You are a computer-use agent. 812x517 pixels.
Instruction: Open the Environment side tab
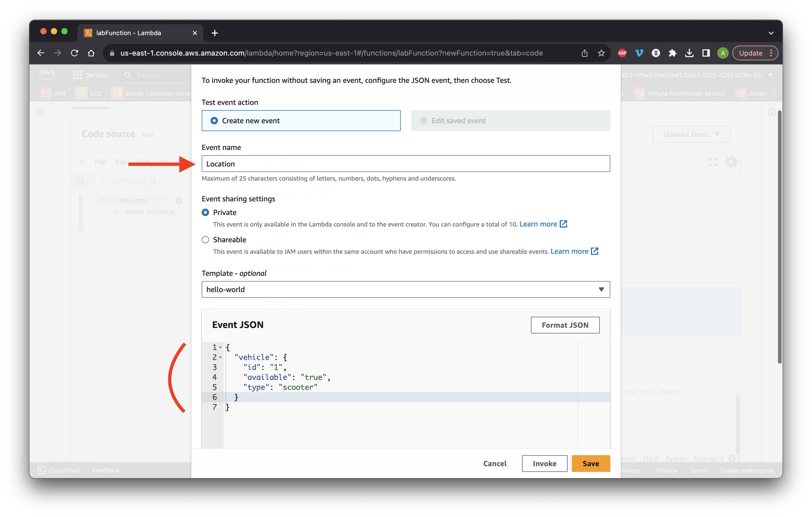(x=80, y=214)
